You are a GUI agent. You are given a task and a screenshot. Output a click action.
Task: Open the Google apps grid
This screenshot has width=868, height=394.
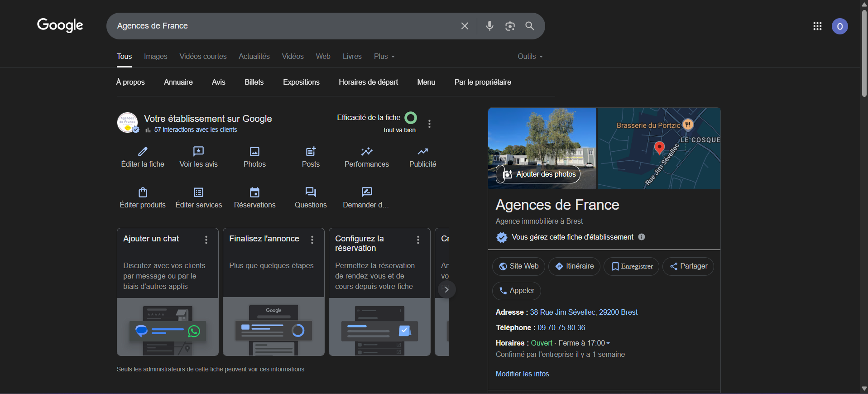point(817,26)
